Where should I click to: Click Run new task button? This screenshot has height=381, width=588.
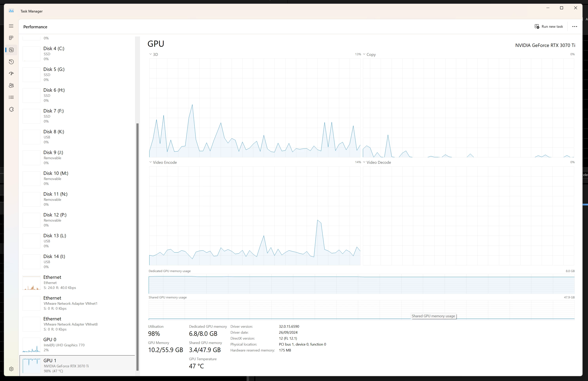pyautogui.click(x=549, y=27)
